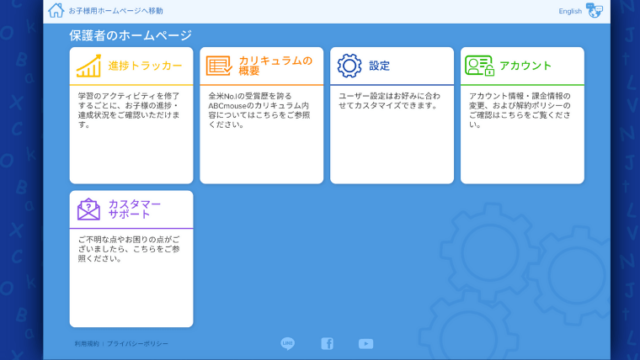The height and width of the screenshot is (360, 640).
Task: Open the アカウント heading
Action: point(526,66)
